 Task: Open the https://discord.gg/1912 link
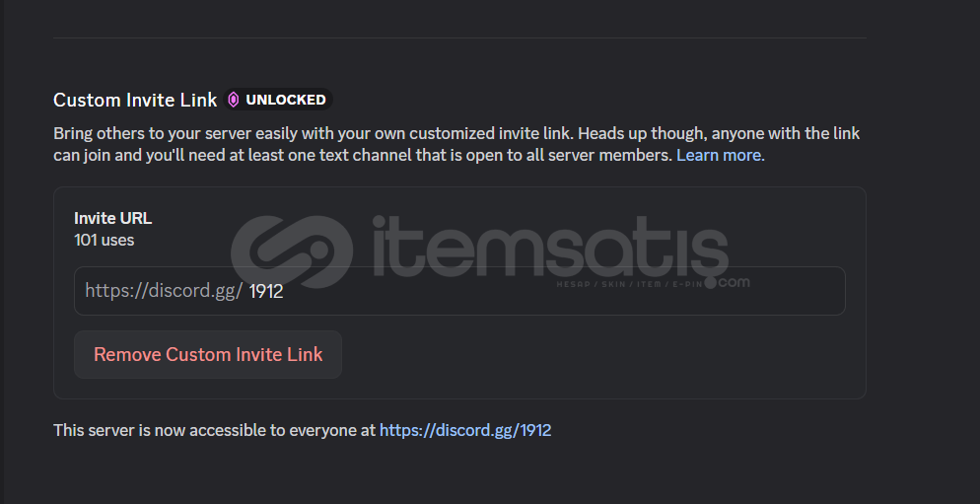click(x=464, y=430)
